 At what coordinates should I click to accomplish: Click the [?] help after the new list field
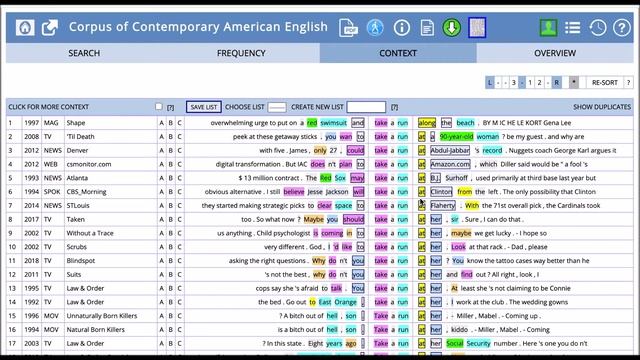tap(394, 107)
